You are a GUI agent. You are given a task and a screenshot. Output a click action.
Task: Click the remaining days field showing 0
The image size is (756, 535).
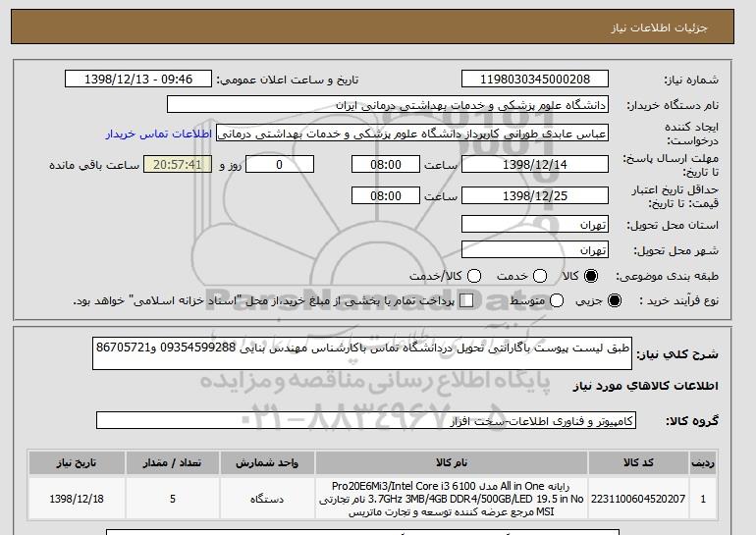click(x=280, y=164)
